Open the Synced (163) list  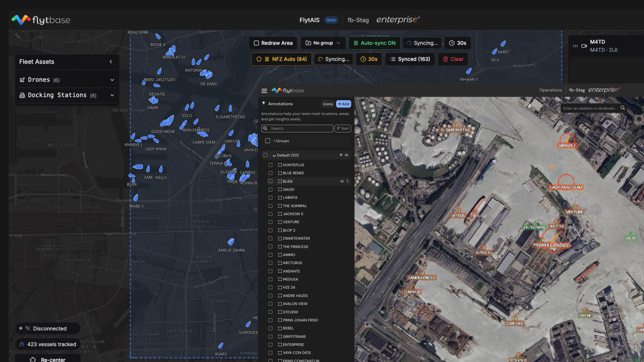(410, 59)
